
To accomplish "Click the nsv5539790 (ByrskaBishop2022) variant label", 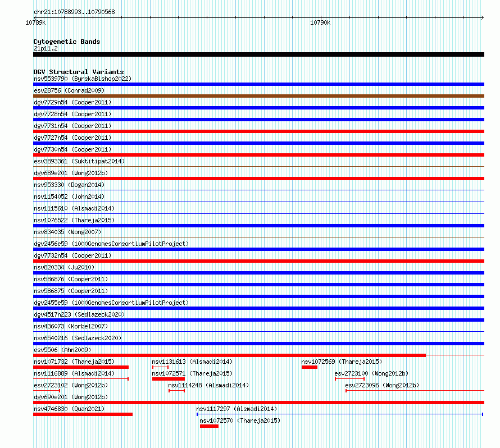I will click(83, 79).
